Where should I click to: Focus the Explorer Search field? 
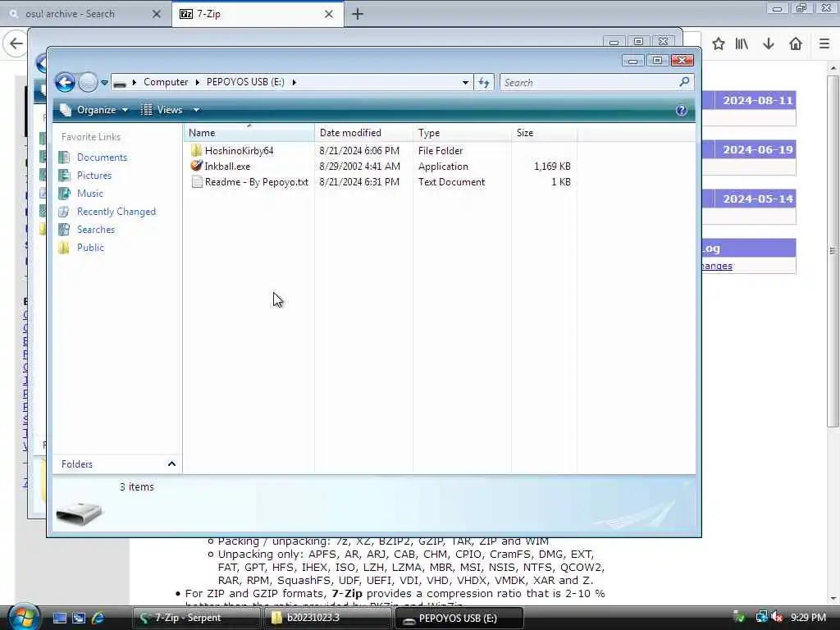pos(589,83)
